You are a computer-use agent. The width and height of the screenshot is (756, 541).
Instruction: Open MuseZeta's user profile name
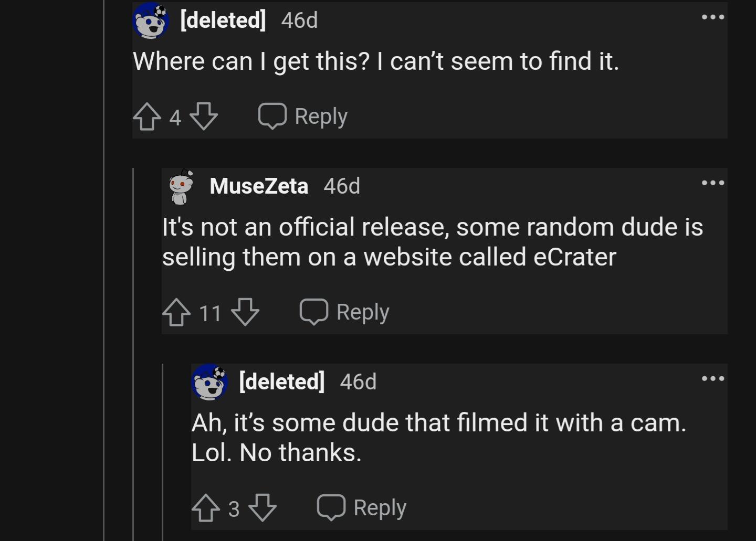[259, 186]
